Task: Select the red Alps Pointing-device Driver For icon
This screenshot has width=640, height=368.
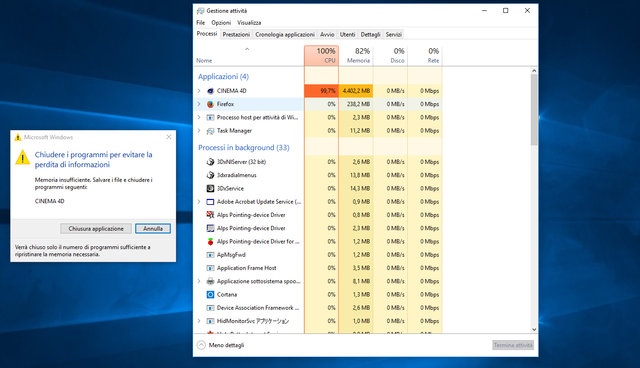Action: (x=210, y=242)
